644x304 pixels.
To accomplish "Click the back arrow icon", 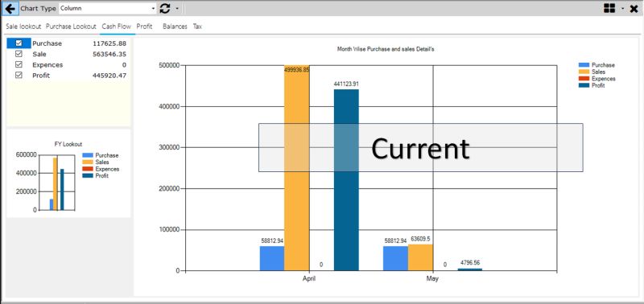I will point(10,8).
